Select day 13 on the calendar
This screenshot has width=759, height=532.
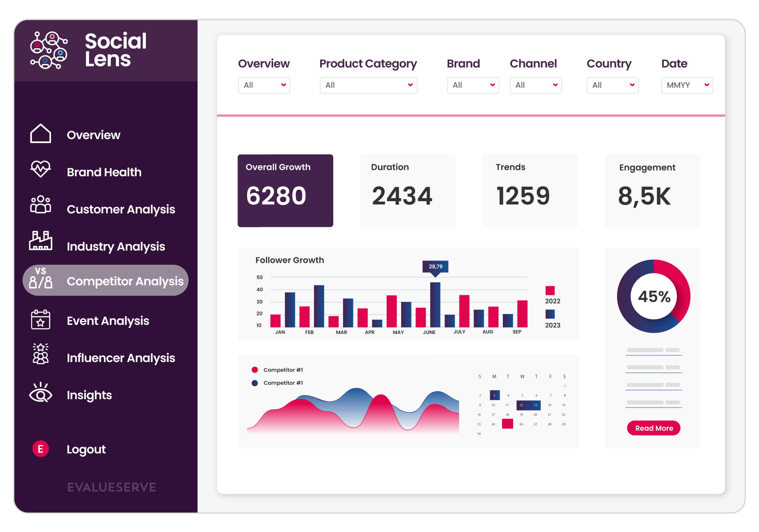click(x=536, y=405)
